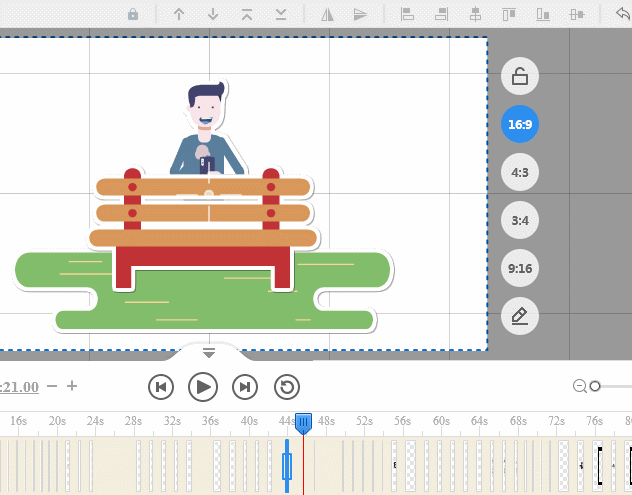Image resolution: width=632 pixels, height=495 pixels.
Task: Align objects to right edge
Action: (x=441, y=14)
